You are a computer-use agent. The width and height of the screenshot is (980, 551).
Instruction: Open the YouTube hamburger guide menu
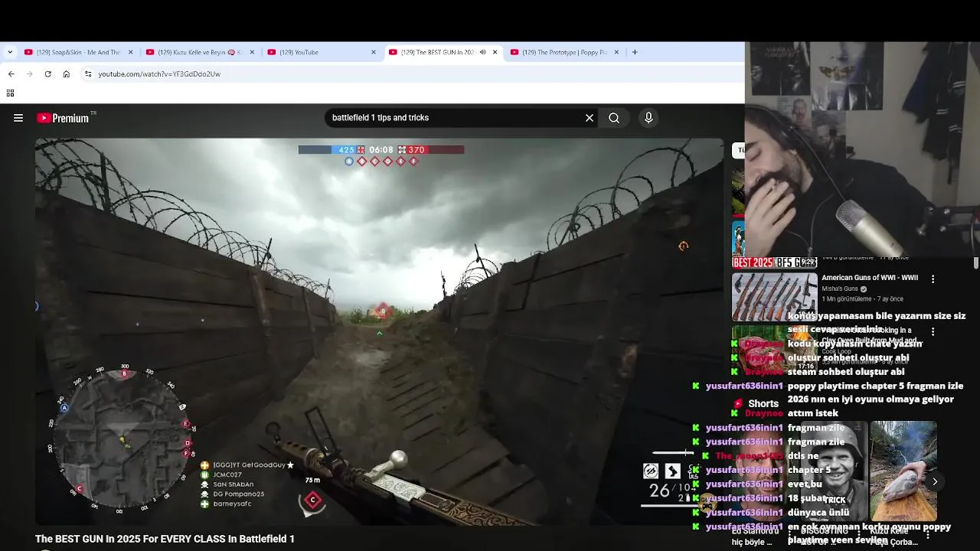click(x=18, y=118)
